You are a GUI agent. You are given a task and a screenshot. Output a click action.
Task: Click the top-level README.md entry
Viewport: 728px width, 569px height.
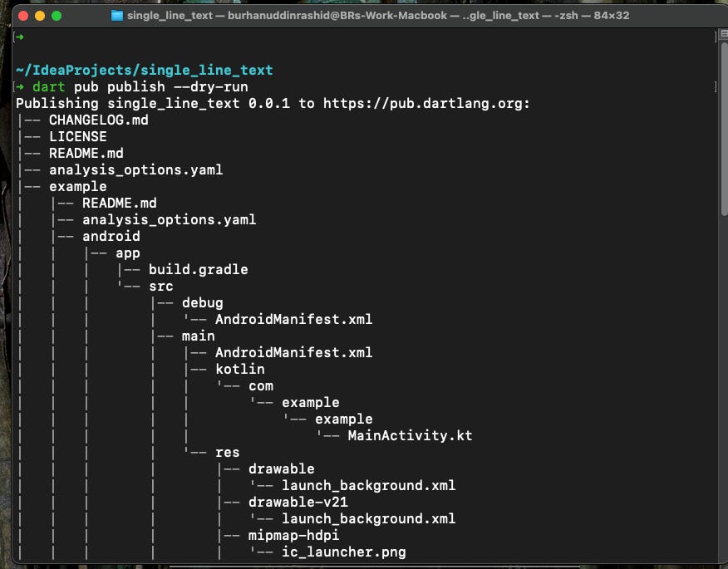(86, 153)
